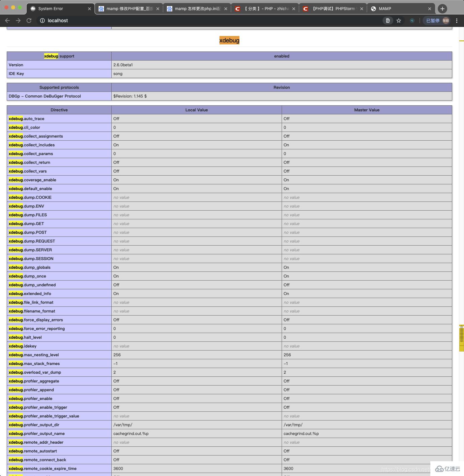Close the System Error tab
Screen dimensions: 464x476
coord(90,9)
